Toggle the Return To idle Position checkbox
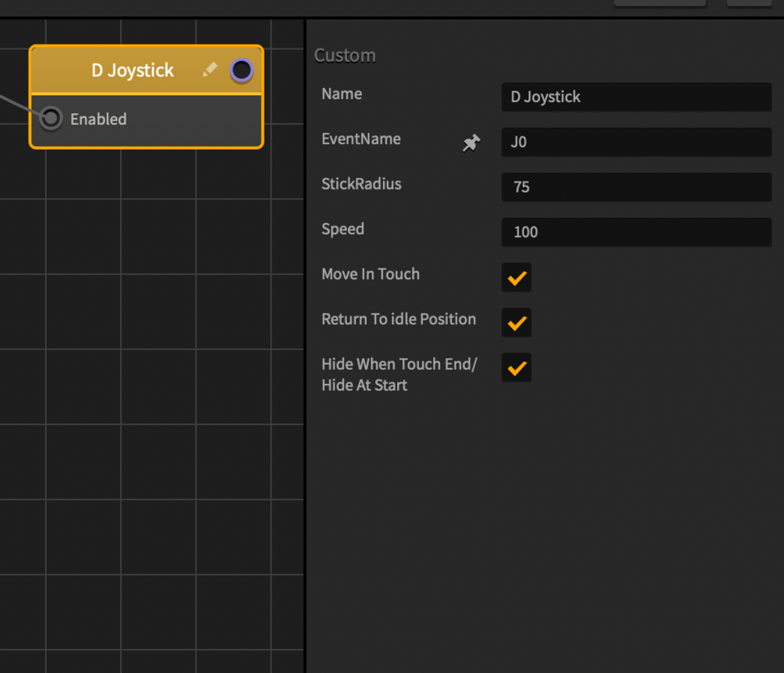This screenshot has width=784, height=673. pyautogui.click(x=516, y=323)
